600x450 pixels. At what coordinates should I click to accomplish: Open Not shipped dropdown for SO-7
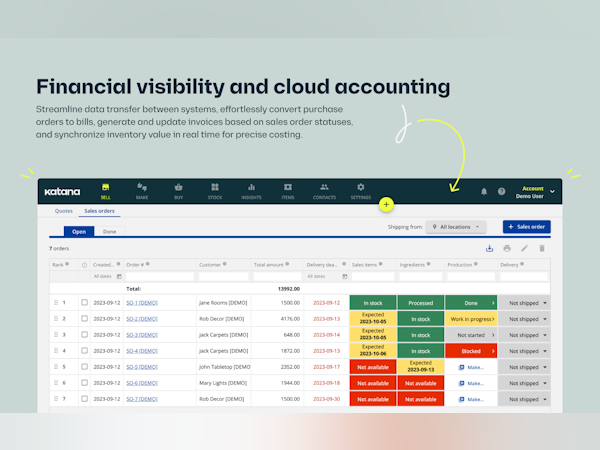click(x=524, y=399)
